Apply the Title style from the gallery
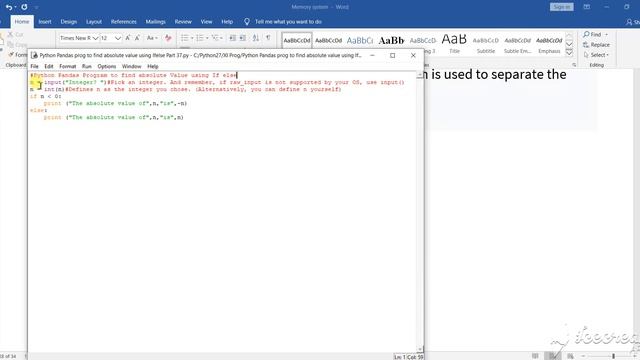This screenshot has height=360, width=640. click(x=454, y=44)
